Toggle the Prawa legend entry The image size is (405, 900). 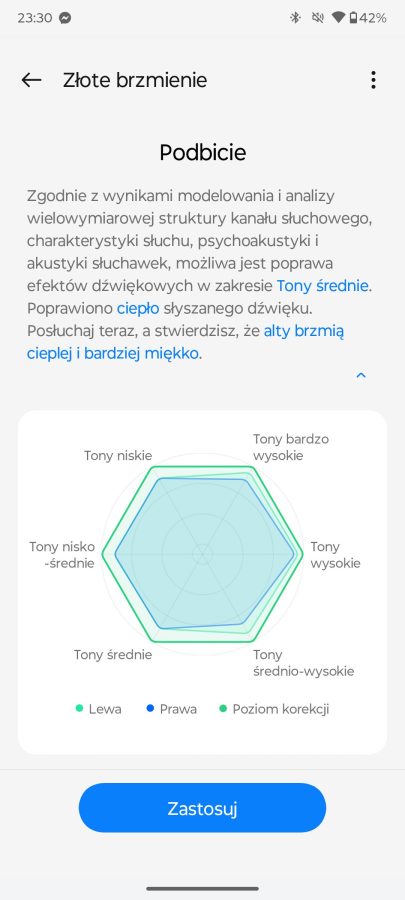click(x=172, y=709)
